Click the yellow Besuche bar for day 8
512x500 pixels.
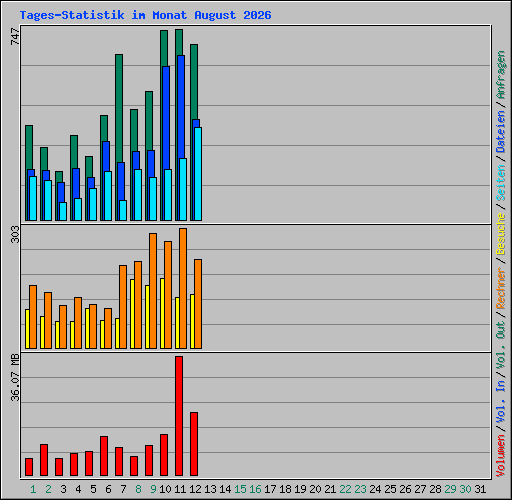132,314
